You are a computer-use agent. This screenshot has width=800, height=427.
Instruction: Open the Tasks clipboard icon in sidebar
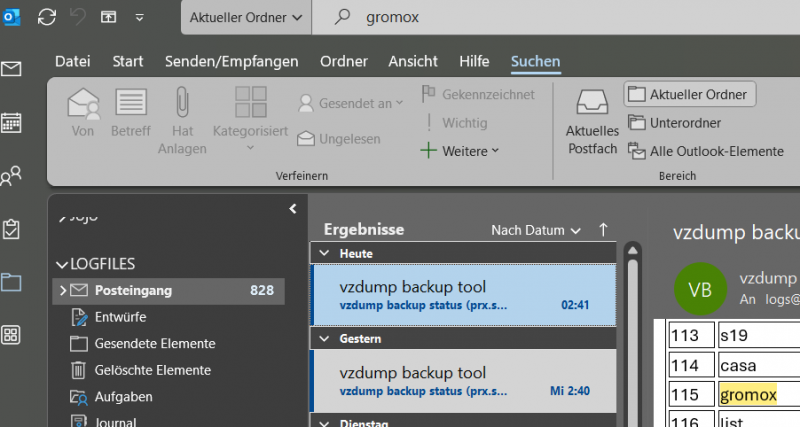tap(12, 229)
